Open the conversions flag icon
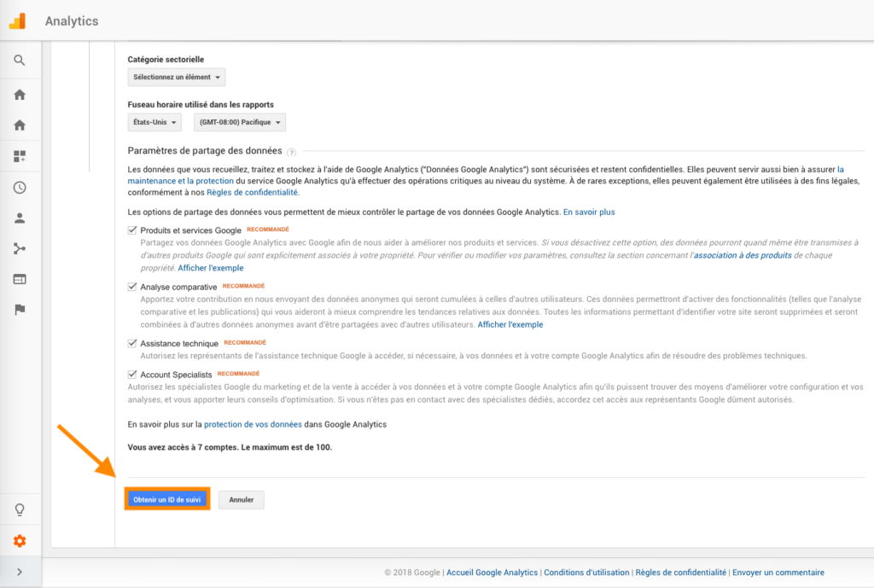This screenshot has height=588, width=874. tap(20, 310)
